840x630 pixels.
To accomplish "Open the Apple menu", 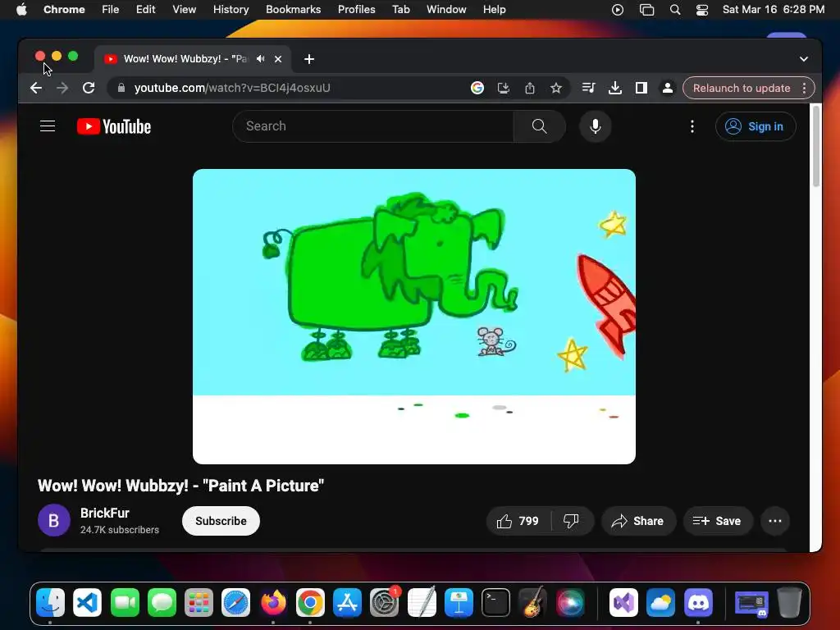I will click(21, 10).
